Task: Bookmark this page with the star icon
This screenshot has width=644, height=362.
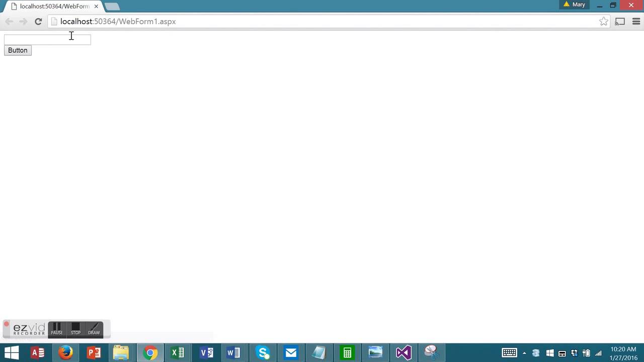Action: click(x=604, y=22)
